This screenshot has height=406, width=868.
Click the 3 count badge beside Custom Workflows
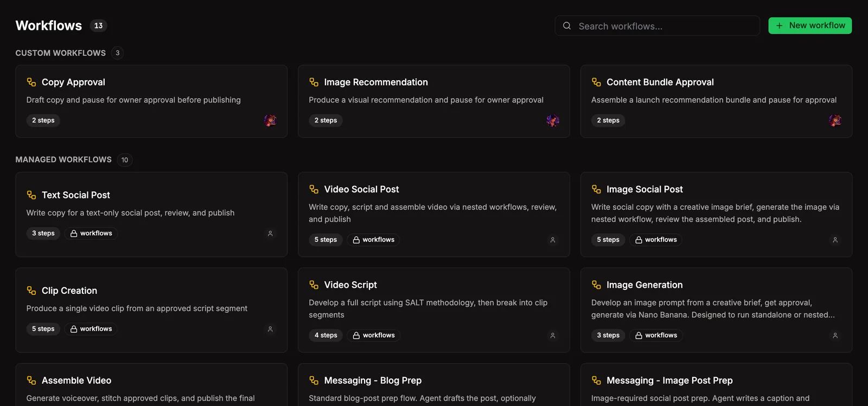[118, 53]
